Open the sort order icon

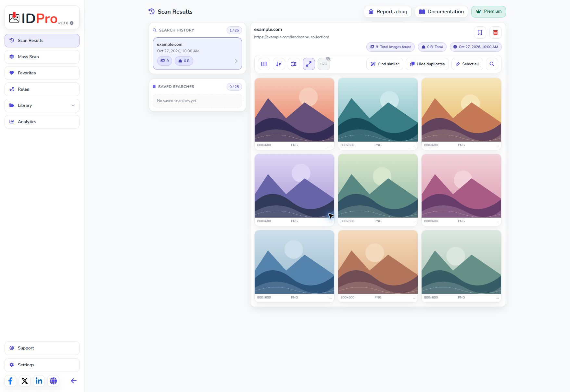click(279, 64)
